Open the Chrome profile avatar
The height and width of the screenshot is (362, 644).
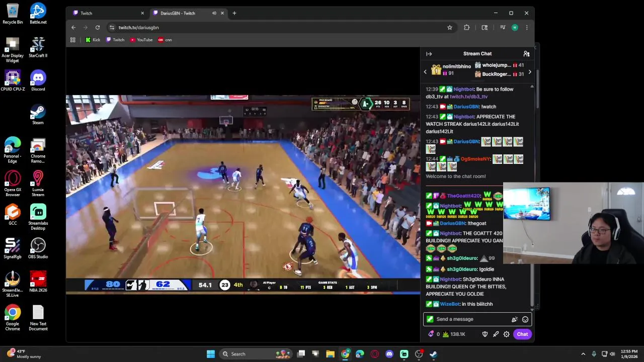515,28
